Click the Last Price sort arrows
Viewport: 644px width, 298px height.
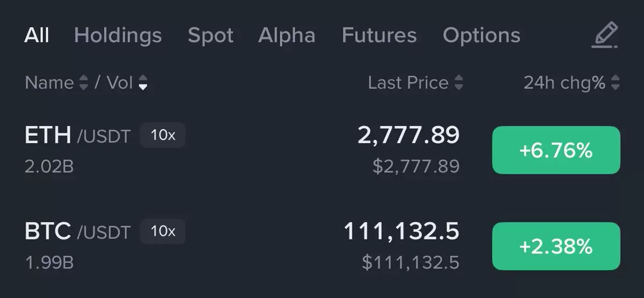coord(458,83)
